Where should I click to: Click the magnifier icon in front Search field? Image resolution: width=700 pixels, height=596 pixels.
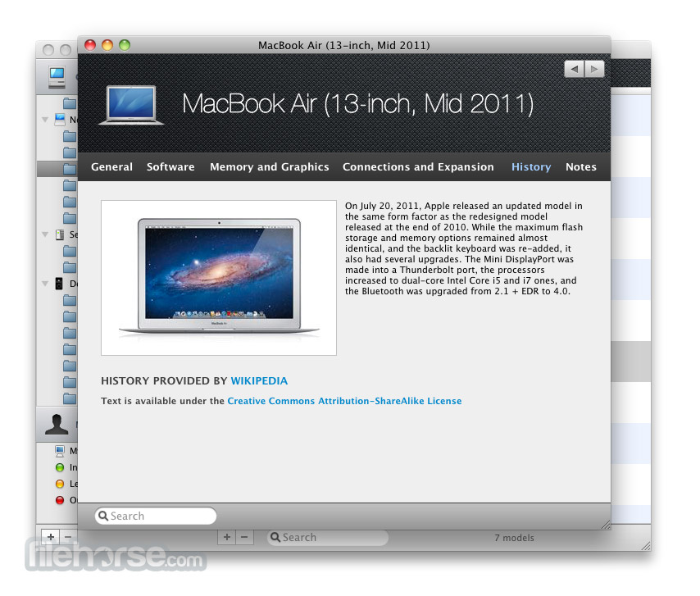(103, 516)
